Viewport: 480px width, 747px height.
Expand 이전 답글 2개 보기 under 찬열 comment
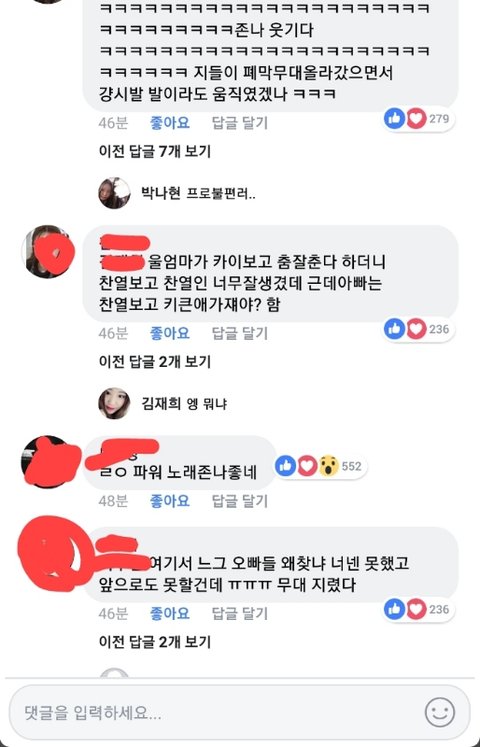pyautogui.click(x=155, y=362)
